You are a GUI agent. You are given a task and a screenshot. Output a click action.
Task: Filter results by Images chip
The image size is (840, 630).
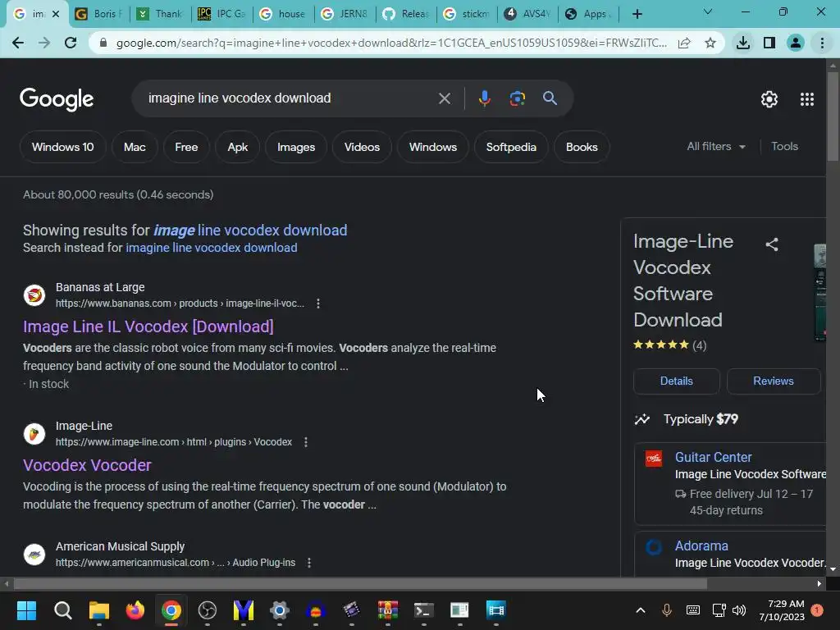(x=296, y=148)
